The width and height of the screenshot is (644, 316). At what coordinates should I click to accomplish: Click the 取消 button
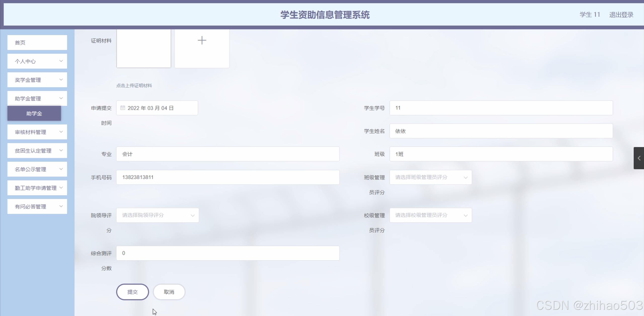pyautogui.click(x=169, y=292)
